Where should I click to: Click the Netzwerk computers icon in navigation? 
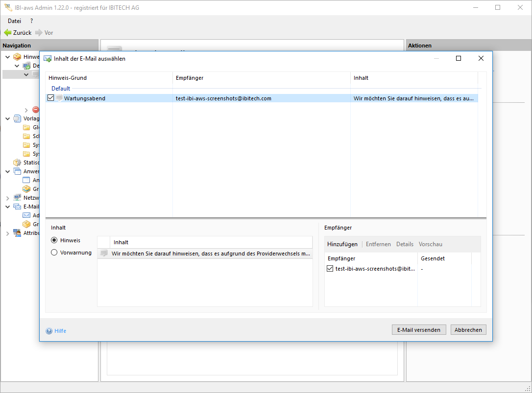point(18,198)
